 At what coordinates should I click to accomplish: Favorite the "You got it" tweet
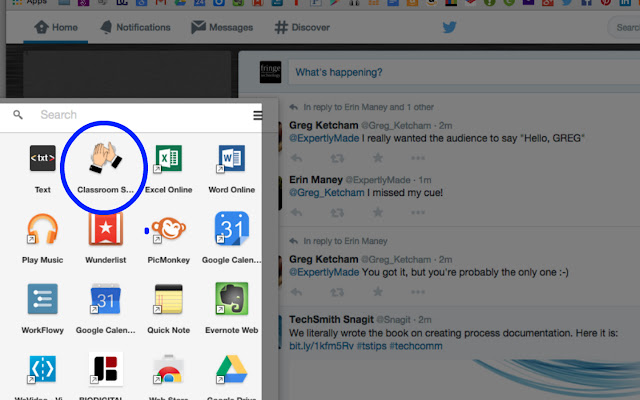tap(378, 291)
